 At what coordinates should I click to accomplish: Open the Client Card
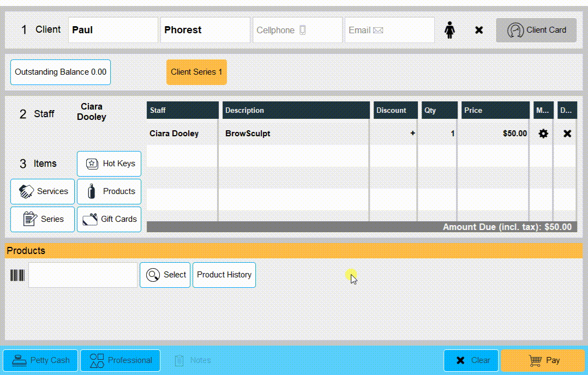point(536,30)
